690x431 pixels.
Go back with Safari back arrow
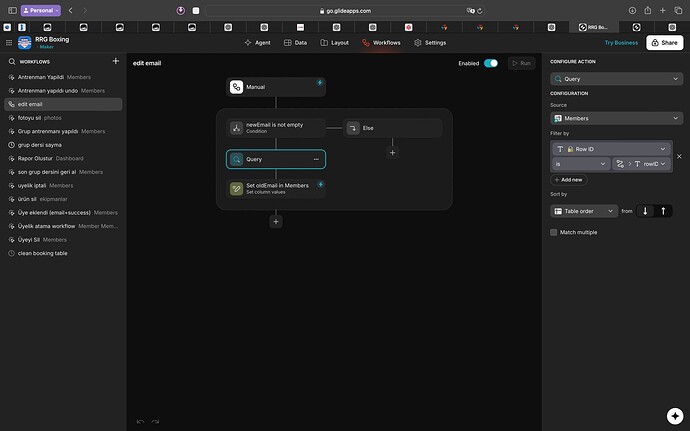(70, 10)
